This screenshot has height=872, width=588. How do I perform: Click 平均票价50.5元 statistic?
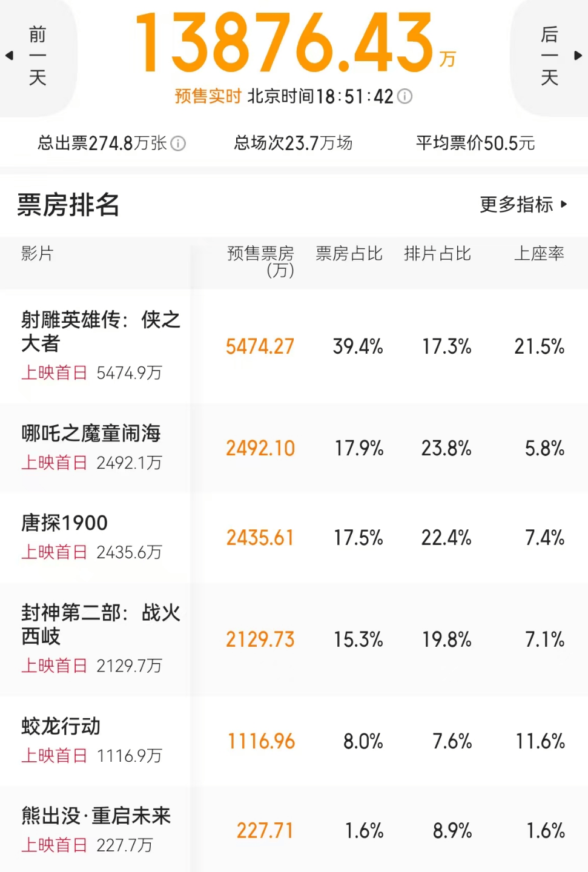click(x=475, y=144)
